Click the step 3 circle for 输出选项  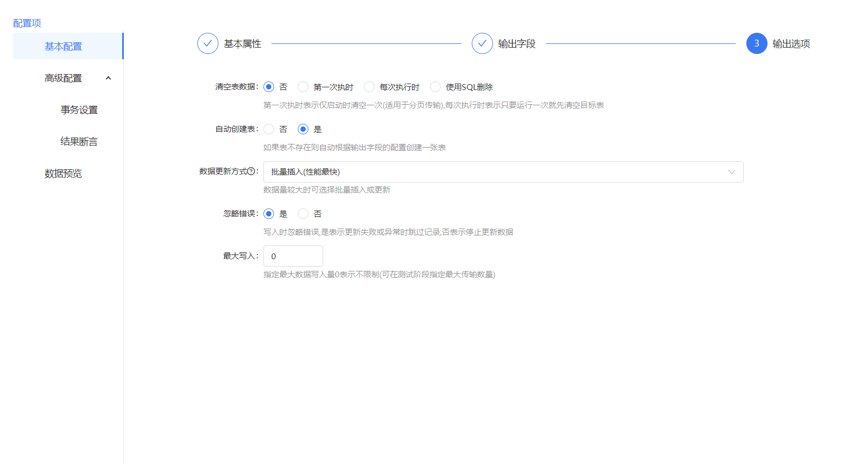point(757,43)
